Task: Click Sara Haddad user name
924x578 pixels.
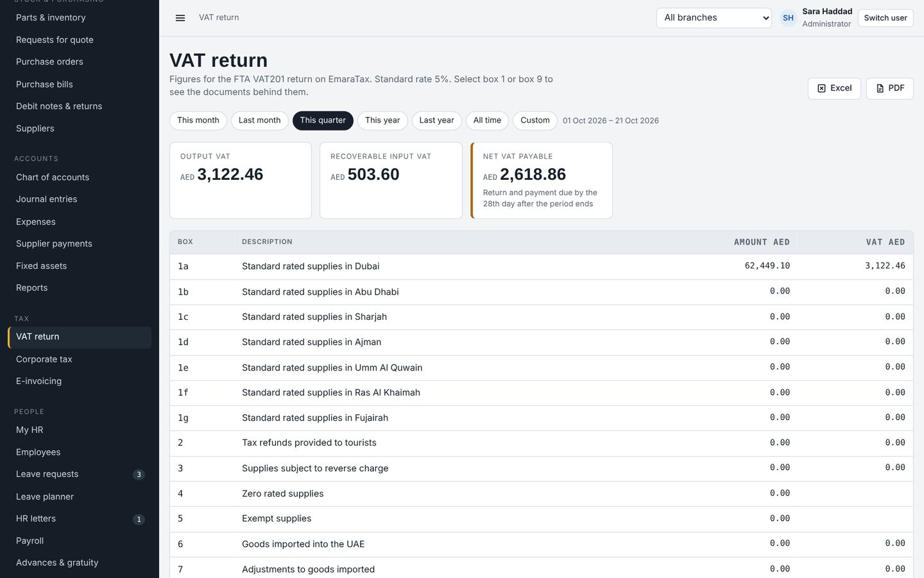Action: pyautogui.click(x=827, y=12)
